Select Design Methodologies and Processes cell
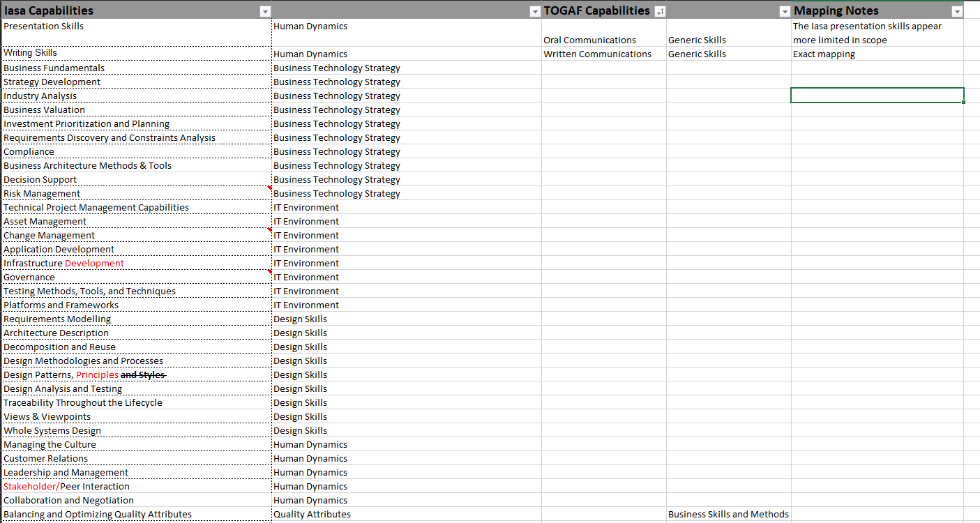 [x=136, y=361]
